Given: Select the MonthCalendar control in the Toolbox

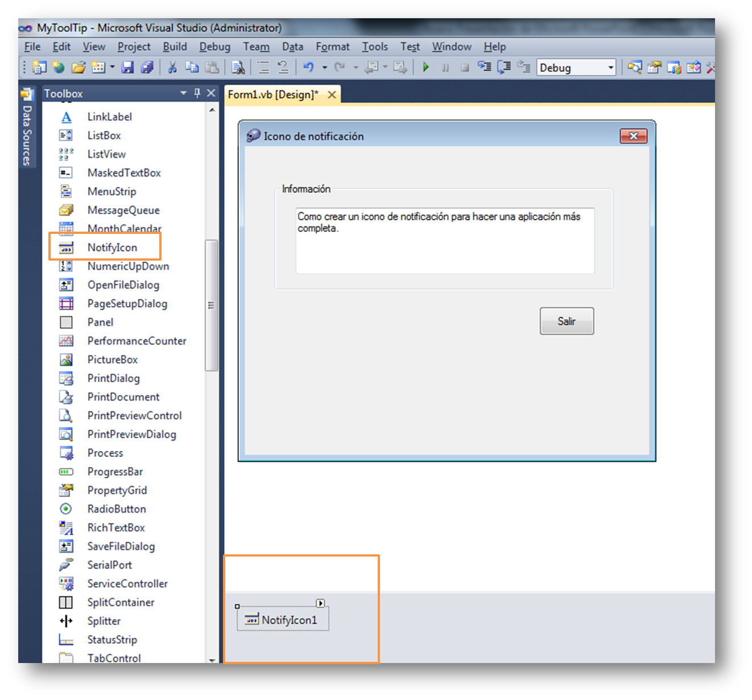Looking at the screenshot, I should [x=124, y=228].
